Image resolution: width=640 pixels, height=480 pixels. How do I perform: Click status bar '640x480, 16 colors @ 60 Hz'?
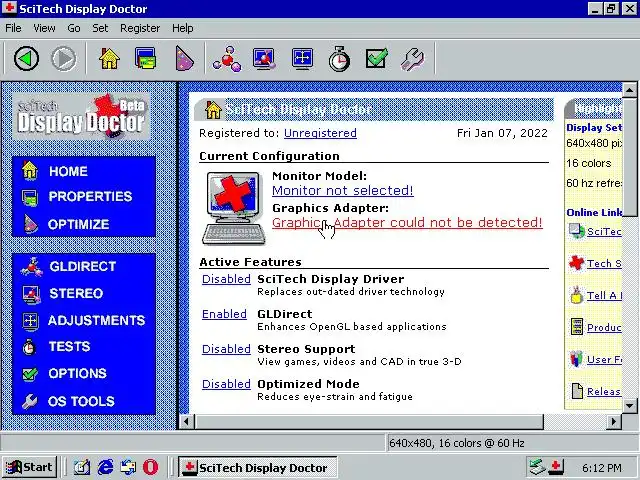457,443
